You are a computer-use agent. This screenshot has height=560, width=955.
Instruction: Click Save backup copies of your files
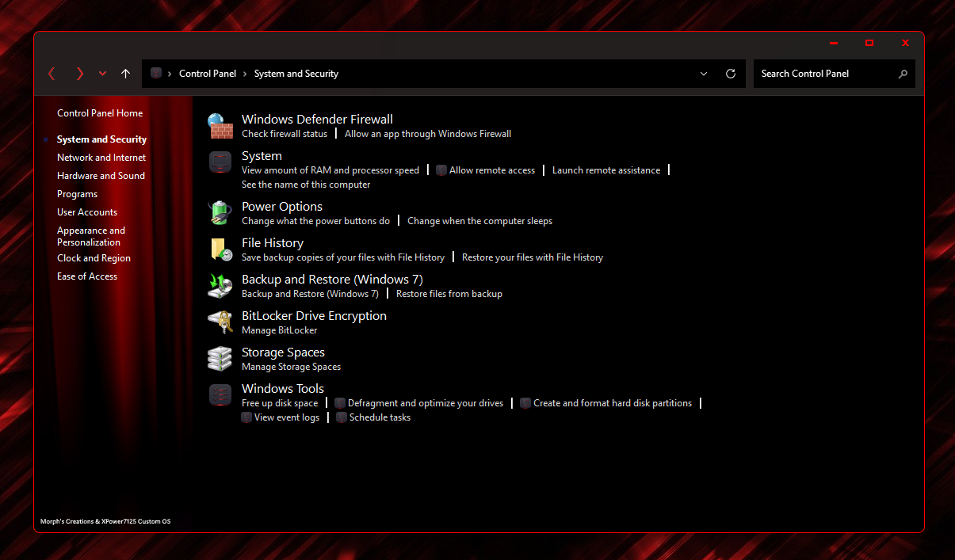coord(343,257)
